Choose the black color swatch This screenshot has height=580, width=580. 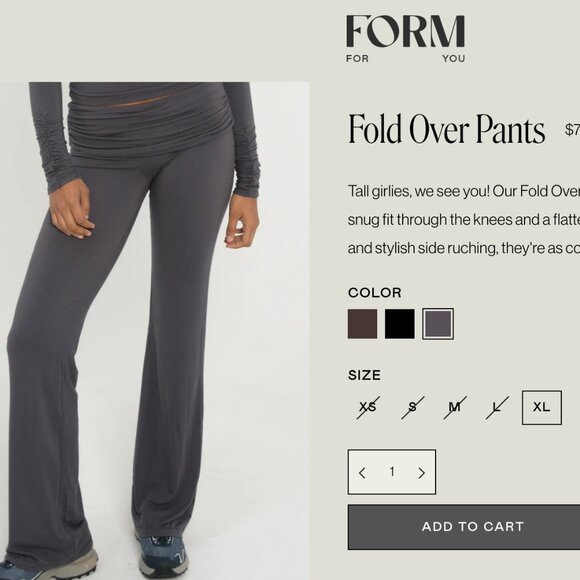tap(400, 324)
